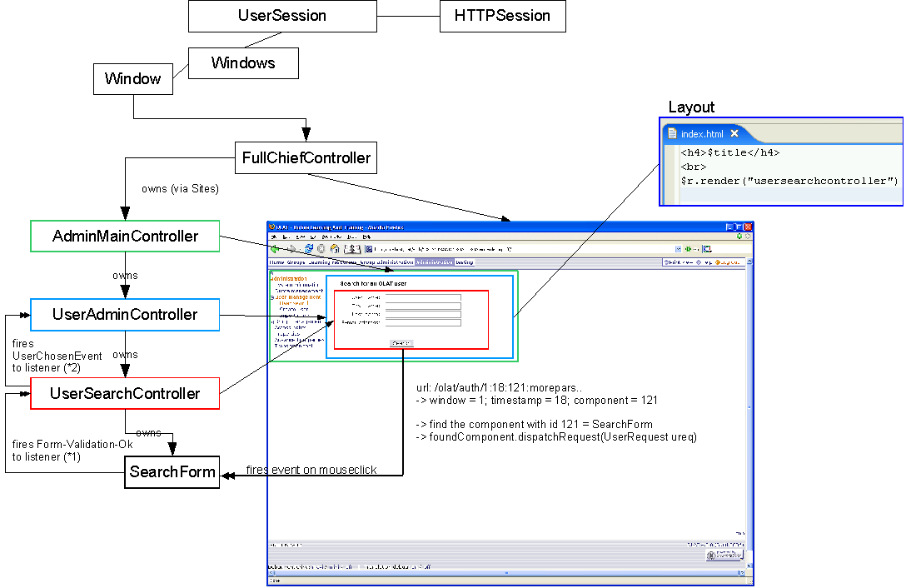
Task: Click the browser Back arrow icon
Action: click(275, 249)
